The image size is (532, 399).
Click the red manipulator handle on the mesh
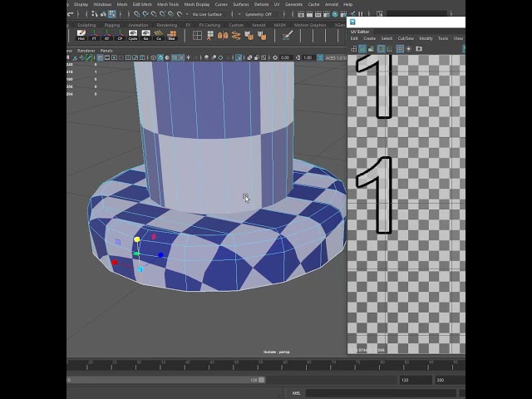click(x=115, y=263)
